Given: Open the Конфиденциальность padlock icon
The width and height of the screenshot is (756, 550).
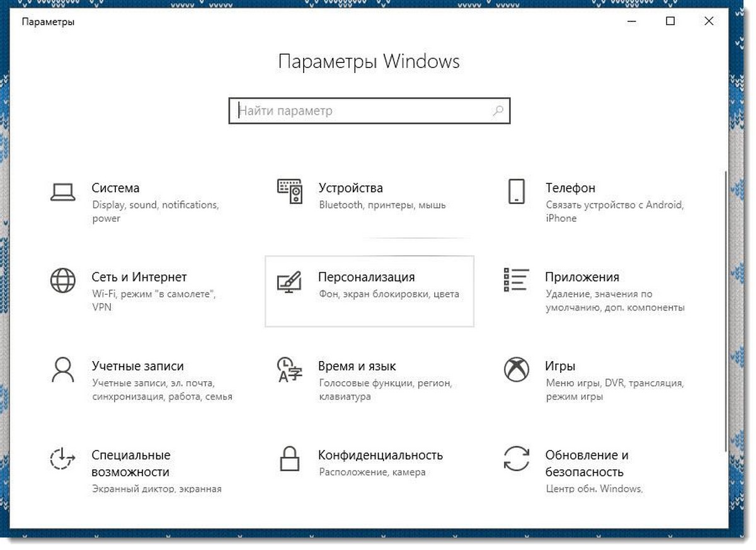Looking at the screenshot, I should (290, 458).
